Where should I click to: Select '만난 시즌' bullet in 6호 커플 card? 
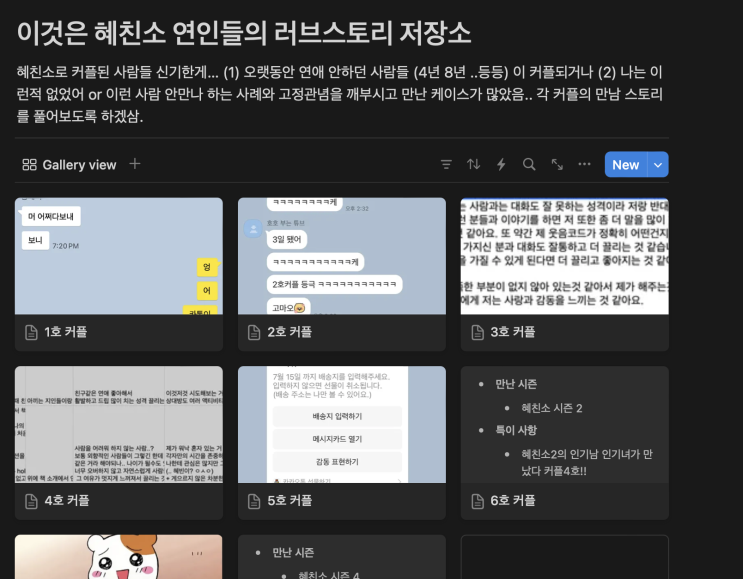tap(516, 384)
